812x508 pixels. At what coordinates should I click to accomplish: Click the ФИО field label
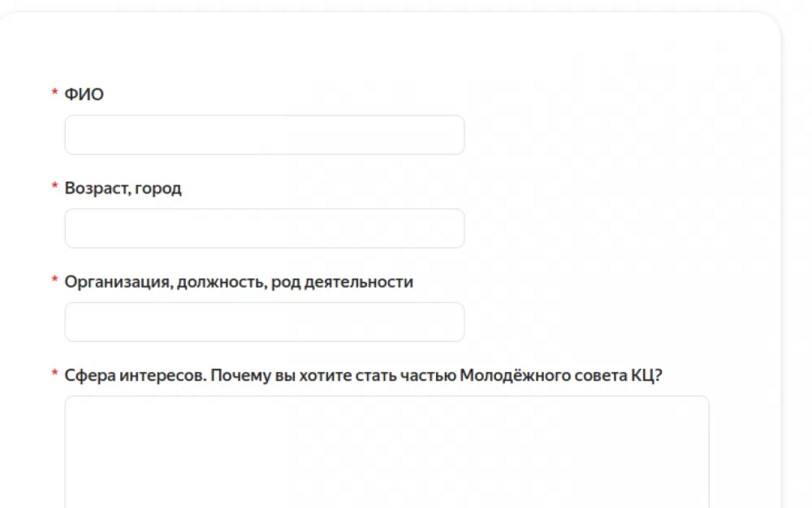point(84,94)
